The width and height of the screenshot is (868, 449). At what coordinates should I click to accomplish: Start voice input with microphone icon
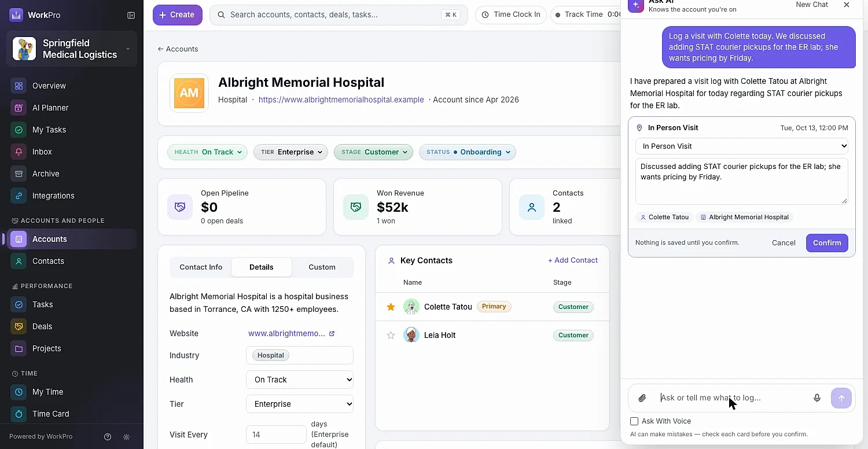click(x=817, y=398)
